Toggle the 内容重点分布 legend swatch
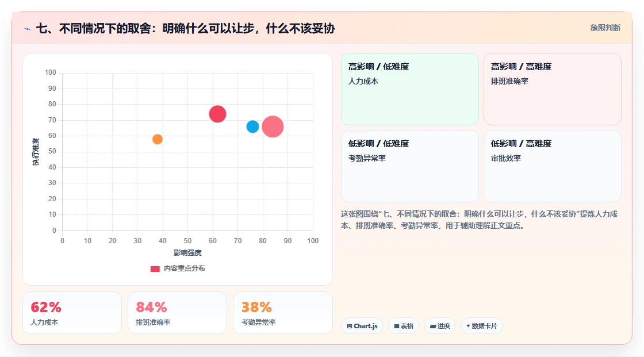 (x=155, y=268)
